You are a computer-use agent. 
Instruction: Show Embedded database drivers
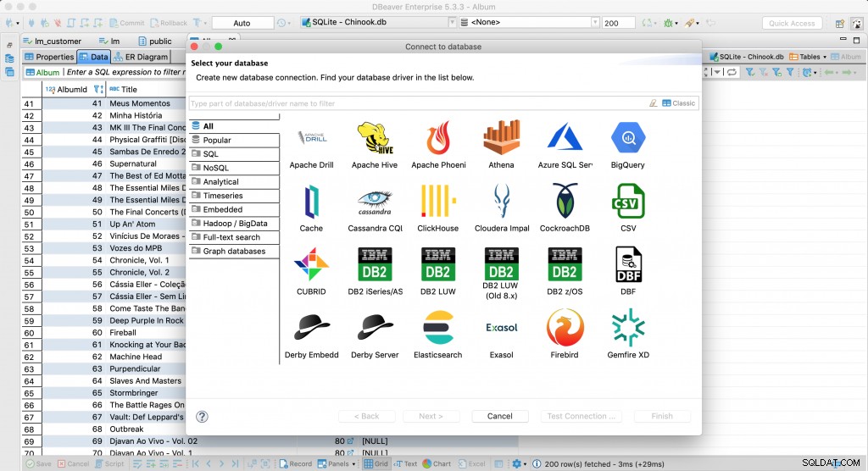click(x=234, y=209)
